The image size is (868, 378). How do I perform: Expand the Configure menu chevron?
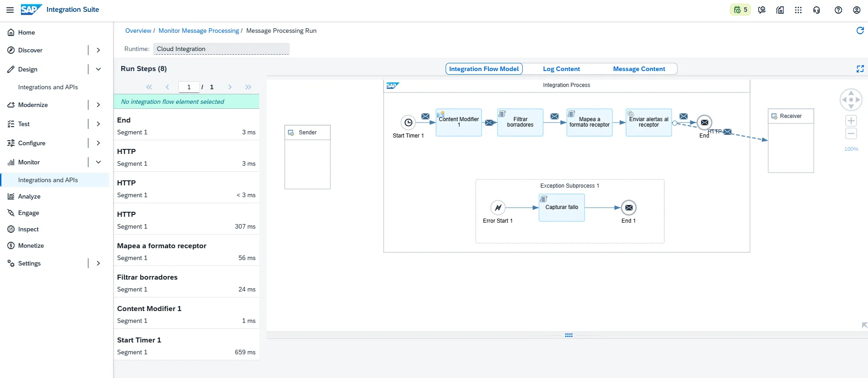click(x=98, y=143)
